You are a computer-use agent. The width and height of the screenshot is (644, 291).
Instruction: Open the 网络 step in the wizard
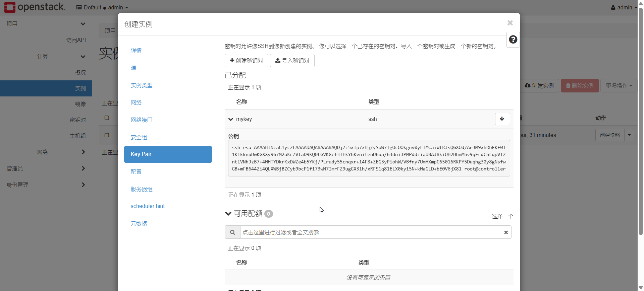(136, 102)
